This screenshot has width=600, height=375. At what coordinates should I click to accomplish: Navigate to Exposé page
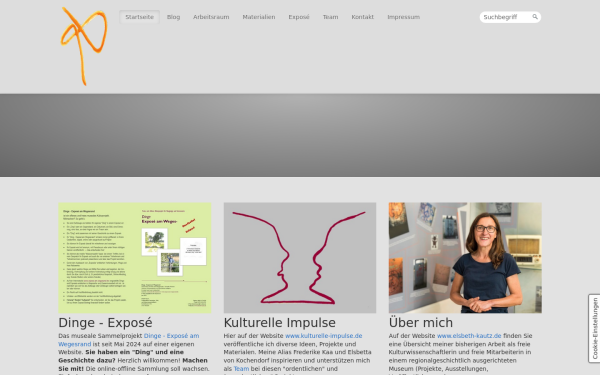299,17
